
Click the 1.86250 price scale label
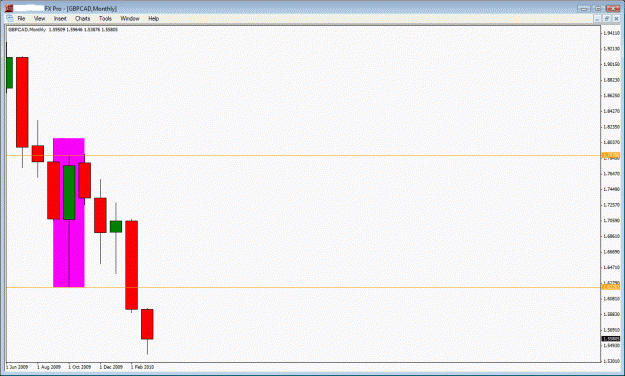click(611, 96)
